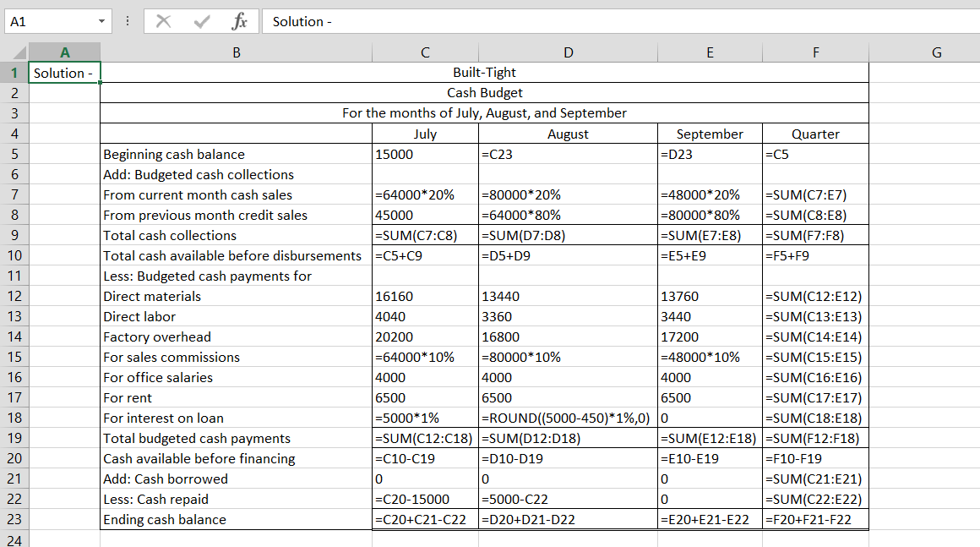Select column C header
The width and height of the screenshot is (980, 547).
[425, 52]
